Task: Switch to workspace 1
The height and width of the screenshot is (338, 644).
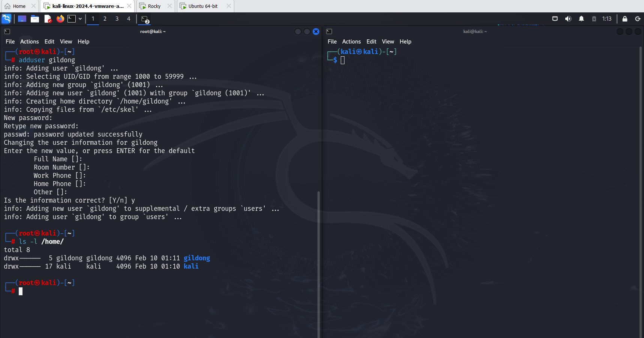Action: pyautogui.click(x=93, y=19)
